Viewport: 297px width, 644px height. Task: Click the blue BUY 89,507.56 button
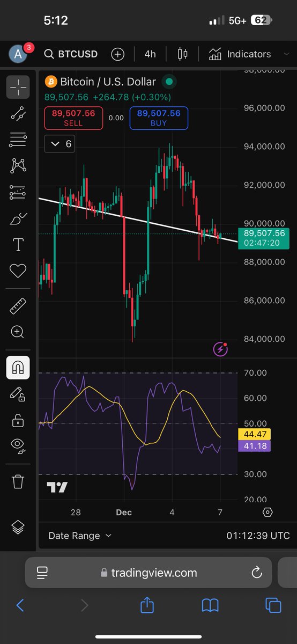point(159,118)
